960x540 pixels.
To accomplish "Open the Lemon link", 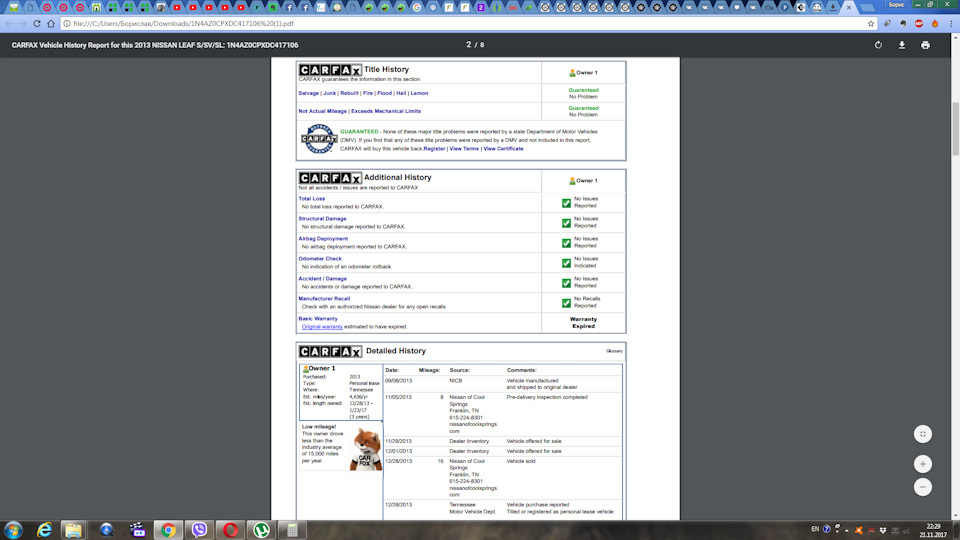I will 419,93.
